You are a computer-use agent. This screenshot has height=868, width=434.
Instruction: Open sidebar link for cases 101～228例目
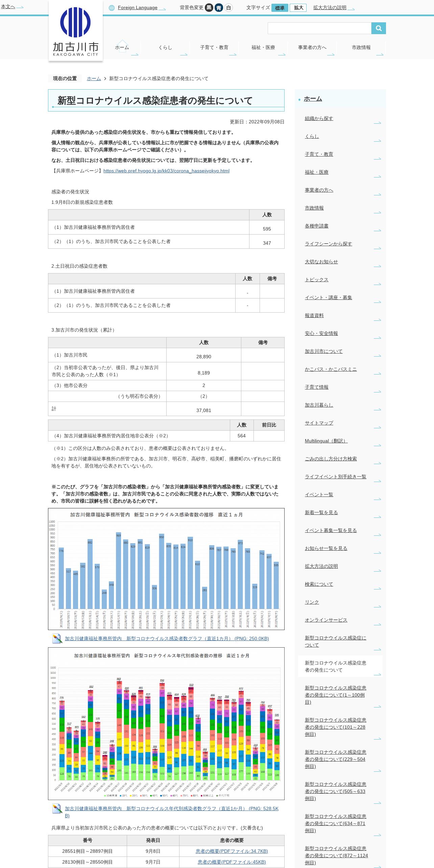[335, 727]
